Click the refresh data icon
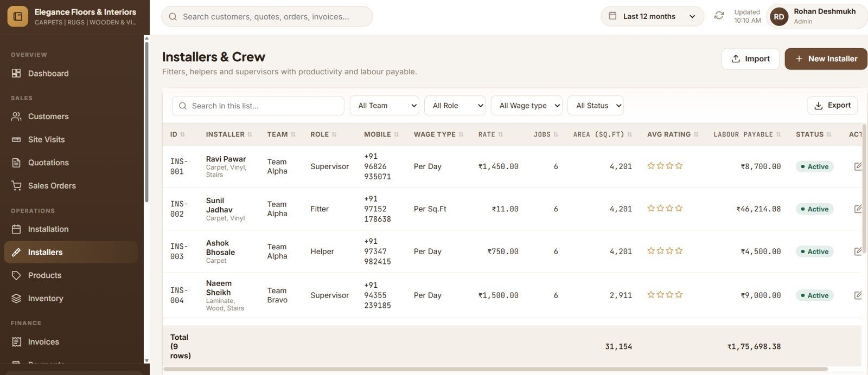868x375 pixels. point(719,16)
